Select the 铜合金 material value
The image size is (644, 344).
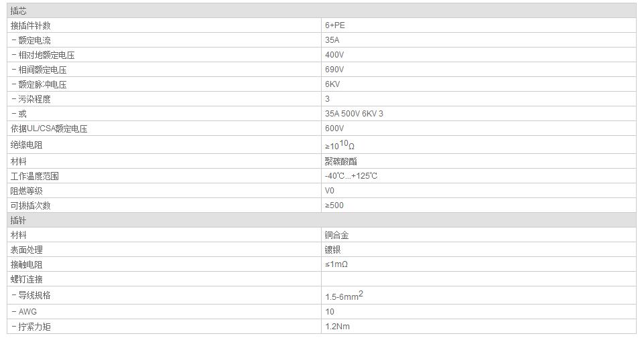337,235
